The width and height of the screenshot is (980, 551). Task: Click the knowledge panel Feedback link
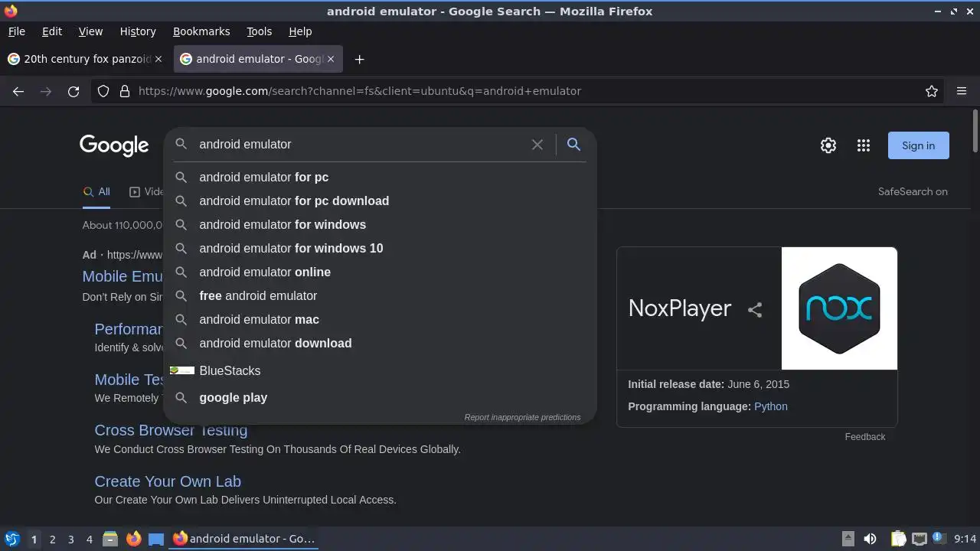click(865, 436)
